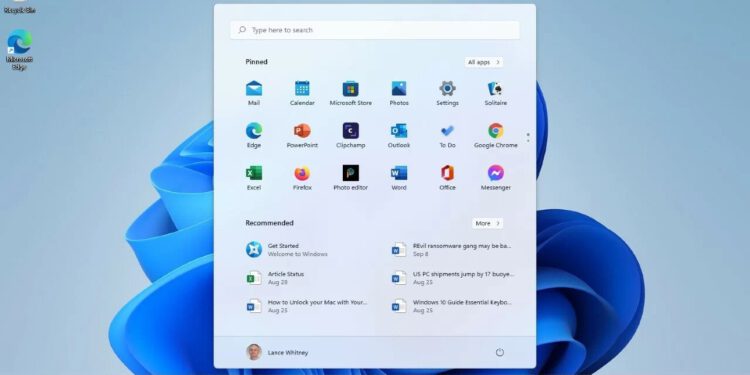Click the search magnifier icon
This screenshot has height=375, width=750.
click(242, 30)
